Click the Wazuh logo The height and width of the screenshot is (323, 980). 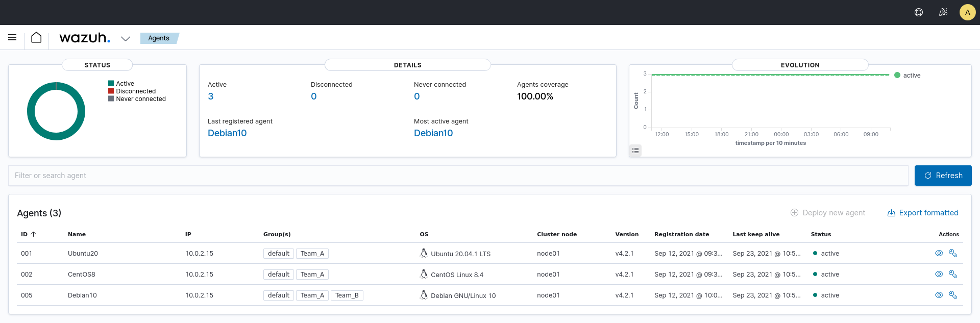[85, 38]
